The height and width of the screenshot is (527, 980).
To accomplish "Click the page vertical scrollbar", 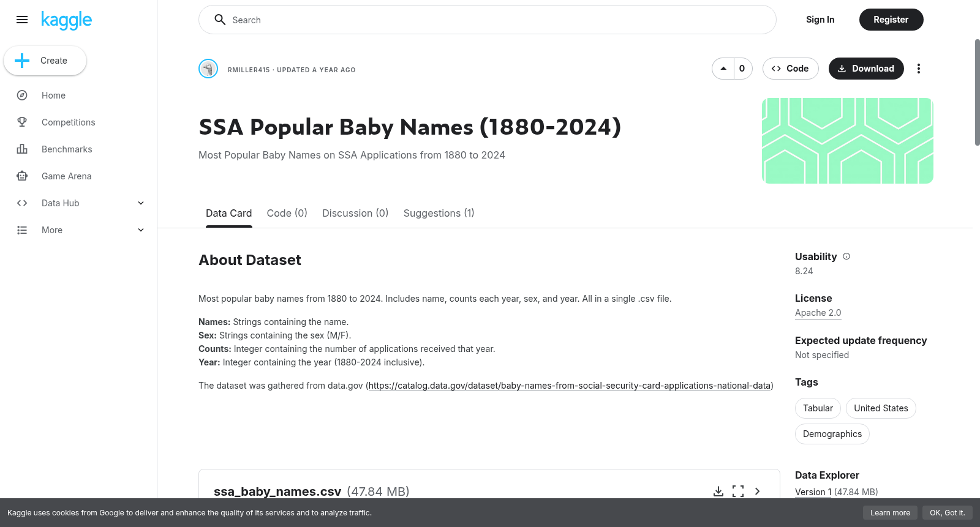I will tap(977, 92).
